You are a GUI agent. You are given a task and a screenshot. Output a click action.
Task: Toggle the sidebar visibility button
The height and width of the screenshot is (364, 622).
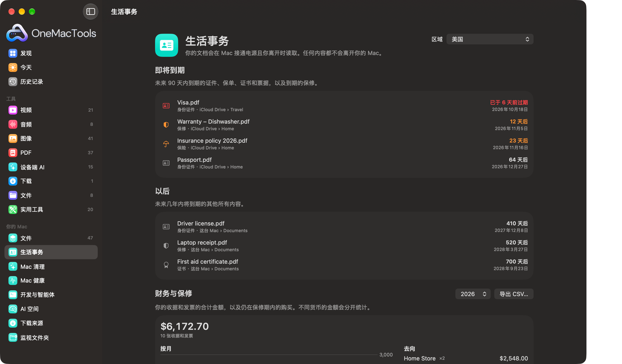coord(91,12)
